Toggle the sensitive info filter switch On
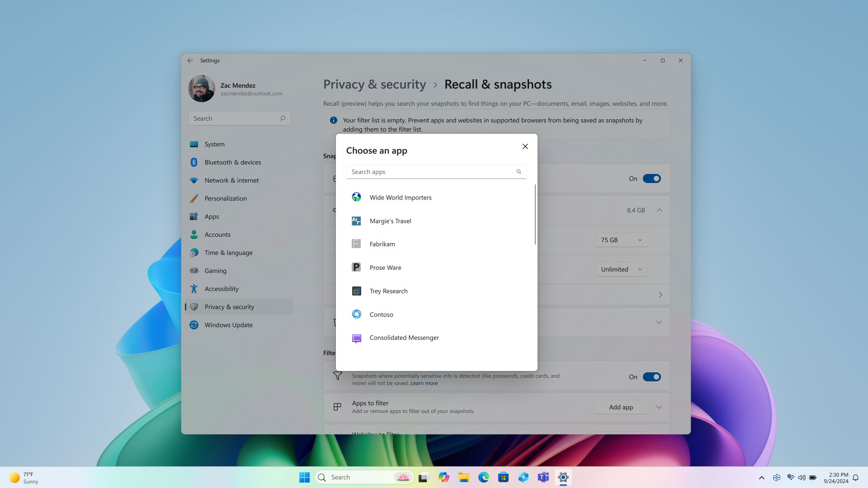Image resolution: width=868 pixels, height=488 pixels. [x=651, y=376]
